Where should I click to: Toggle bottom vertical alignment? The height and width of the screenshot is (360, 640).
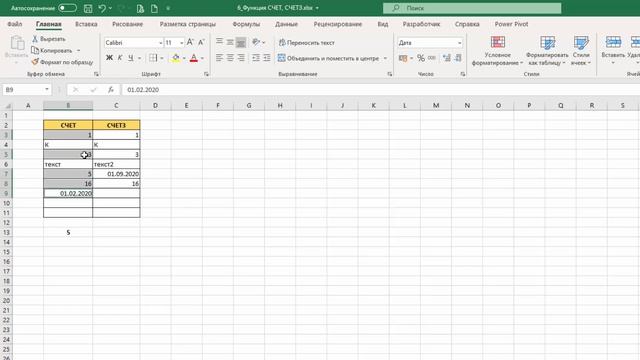click(241, 42)
